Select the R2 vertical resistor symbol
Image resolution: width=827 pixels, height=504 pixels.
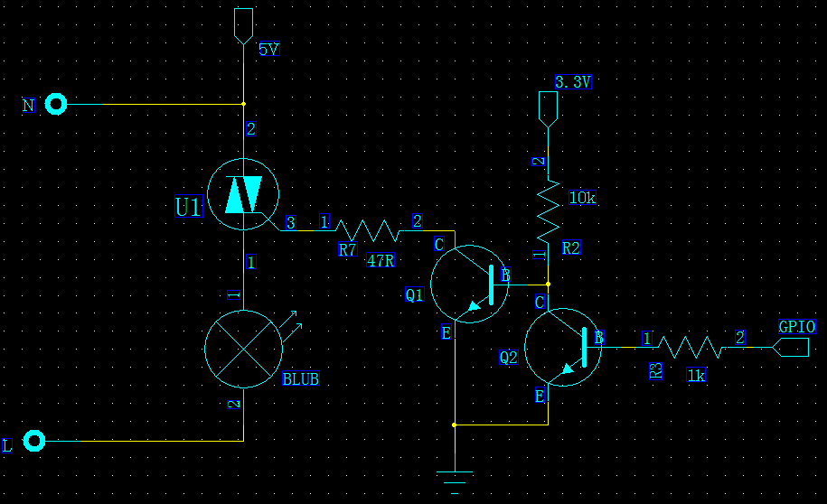[x=548, y=210]
